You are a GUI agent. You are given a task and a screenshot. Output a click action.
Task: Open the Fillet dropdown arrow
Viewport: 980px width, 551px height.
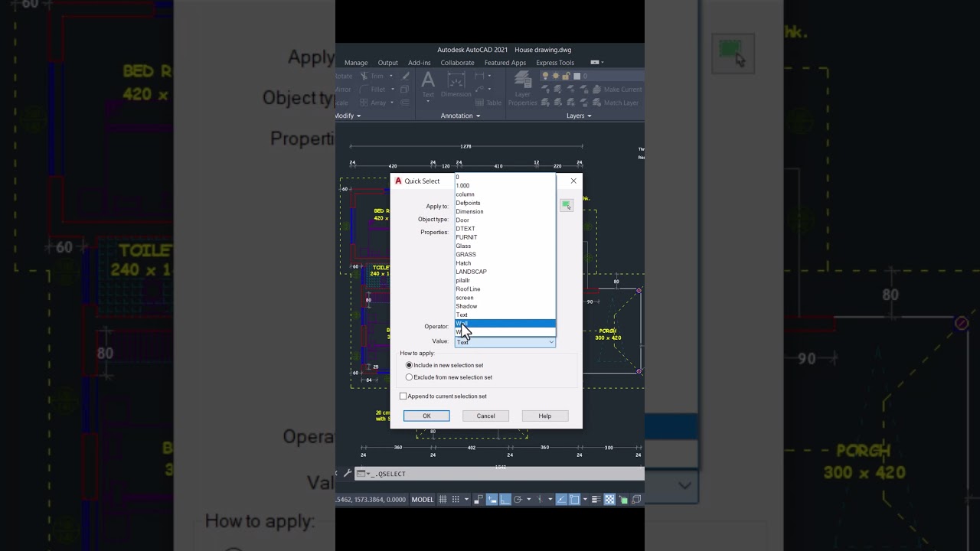[393, 89]
